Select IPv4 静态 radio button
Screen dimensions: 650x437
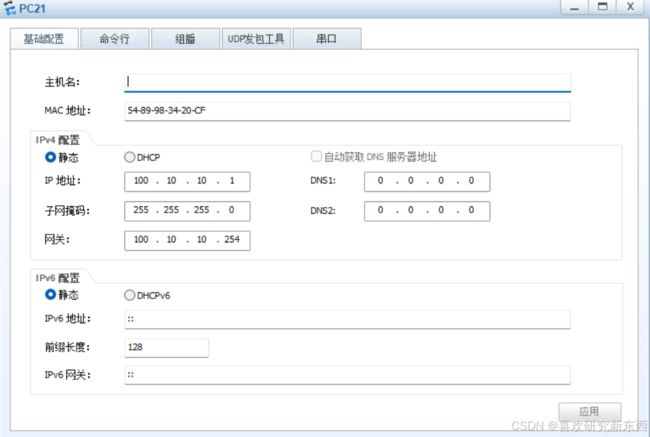tap(50, 157)
